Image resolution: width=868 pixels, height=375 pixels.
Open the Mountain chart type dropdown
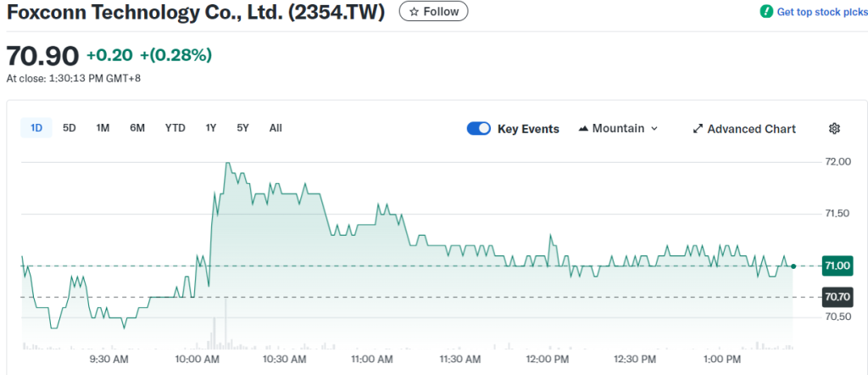[x=618, y=128]
